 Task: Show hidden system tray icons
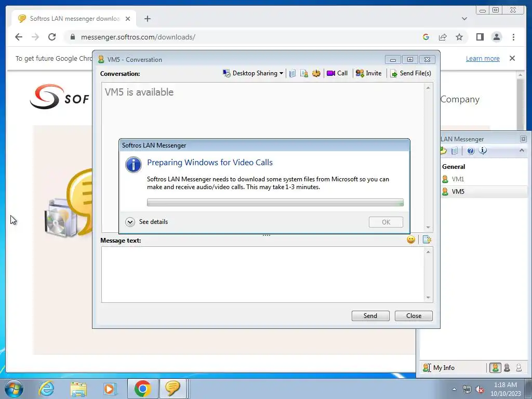pos(454,389)
